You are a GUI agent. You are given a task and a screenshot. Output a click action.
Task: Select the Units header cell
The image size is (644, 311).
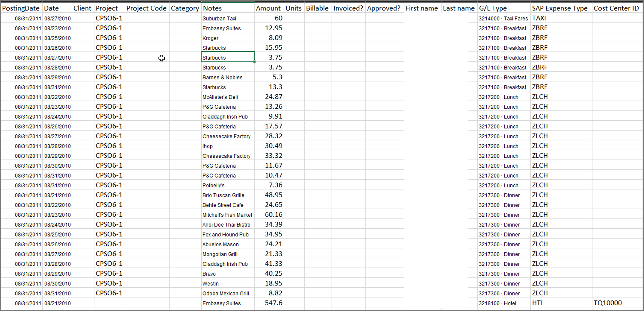(294, 8)
